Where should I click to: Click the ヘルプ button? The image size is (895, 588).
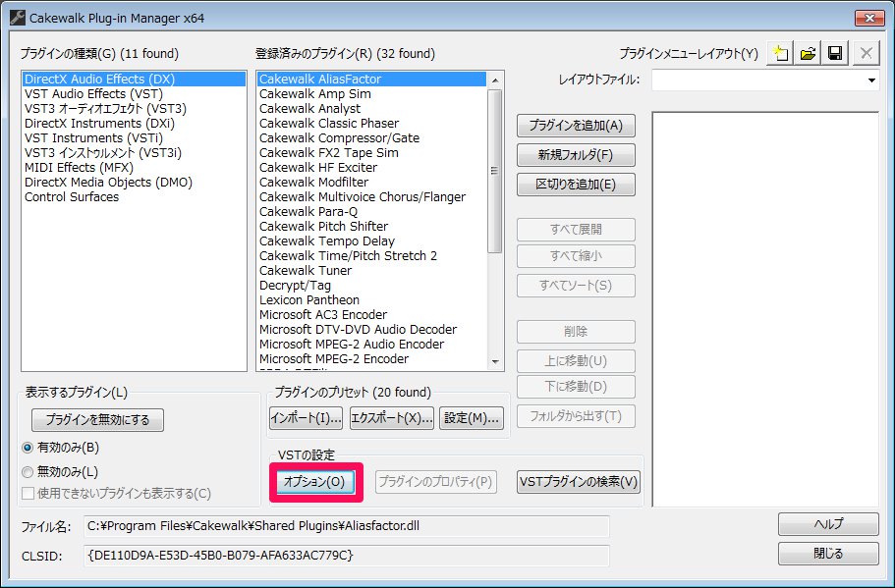pyautogui.click(x=828, y=524)
